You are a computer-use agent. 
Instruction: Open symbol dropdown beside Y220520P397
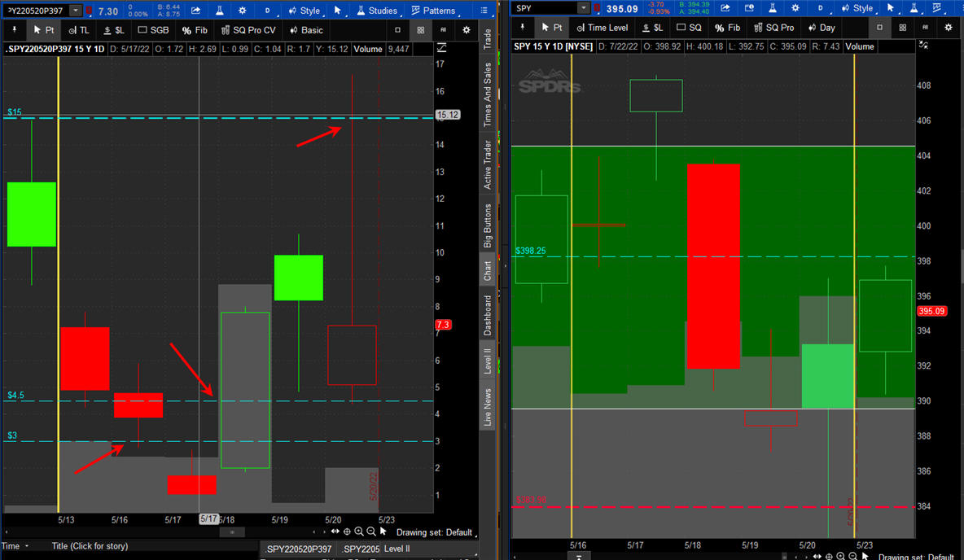click(x=76, y=11)
